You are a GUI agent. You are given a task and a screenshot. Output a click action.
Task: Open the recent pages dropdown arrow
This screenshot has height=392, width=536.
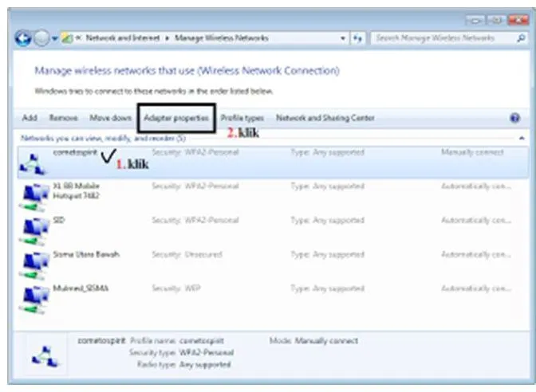click(x=55, y=38)
